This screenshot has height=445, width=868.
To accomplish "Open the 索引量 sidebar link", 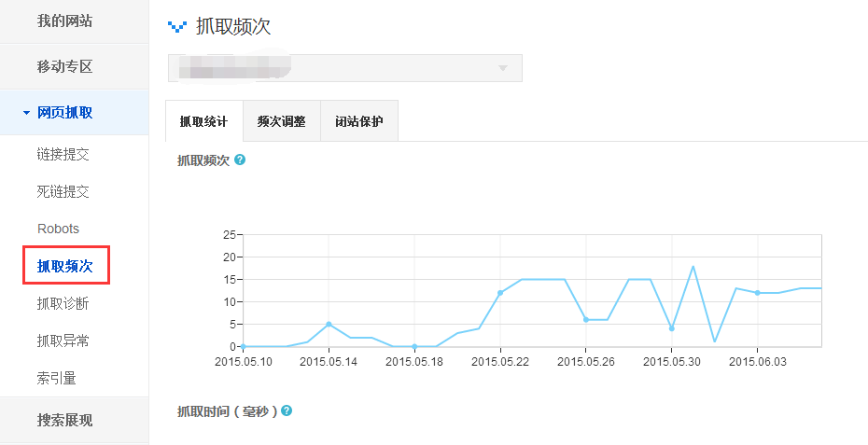I will pyautogui.click(x=57, y=378).
